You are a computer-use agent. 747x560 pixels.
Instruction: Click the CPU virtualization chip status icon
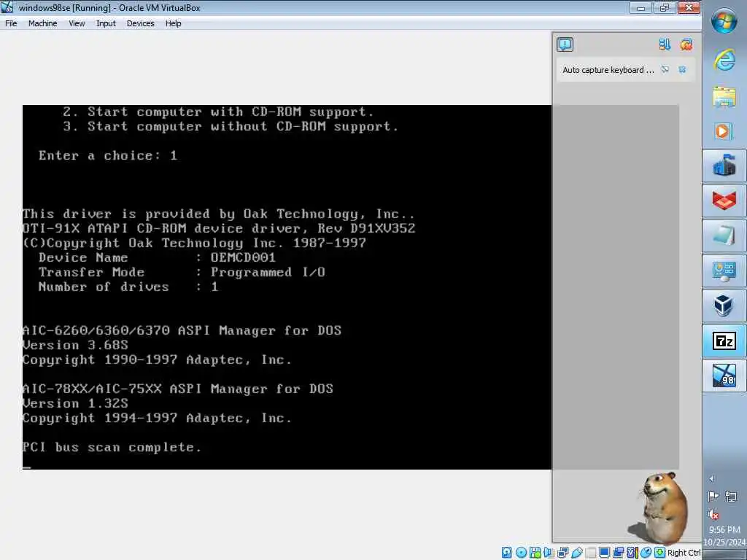(632, 553)
